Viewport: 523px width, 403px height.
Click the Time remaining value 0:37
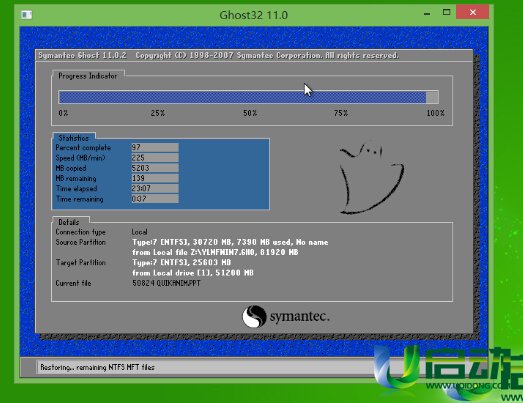pos(155,199)
